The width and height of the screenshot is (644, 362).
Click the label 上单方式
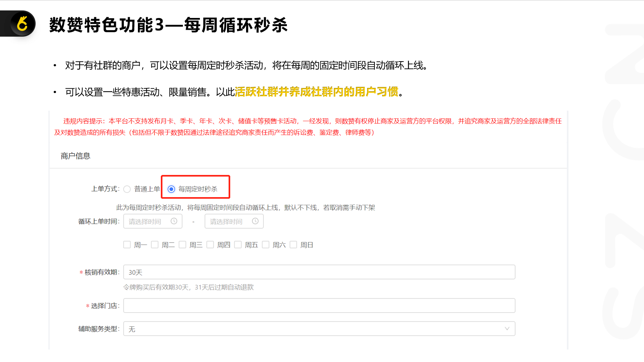[x=105, y=189]
